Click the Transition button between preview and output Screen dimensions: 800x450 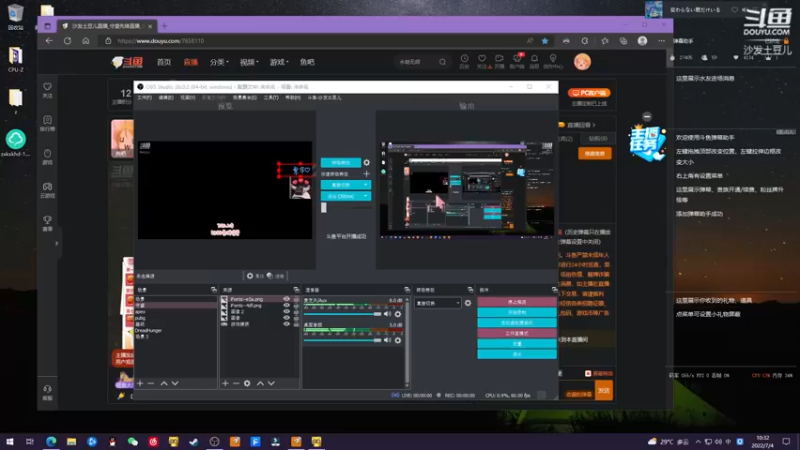coord(341,163)
